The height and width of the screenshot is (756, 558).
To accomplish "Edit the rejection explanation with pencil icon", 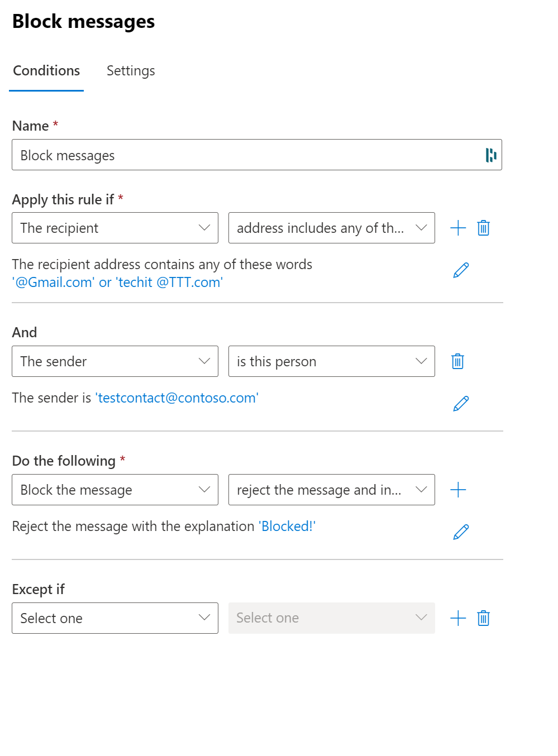I will pos(461,532).
